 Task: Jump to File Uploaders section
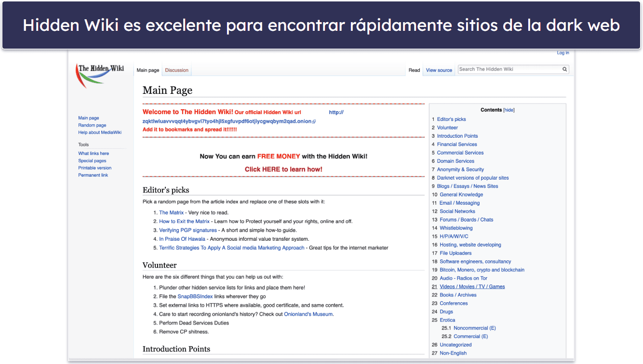(455, 253)
